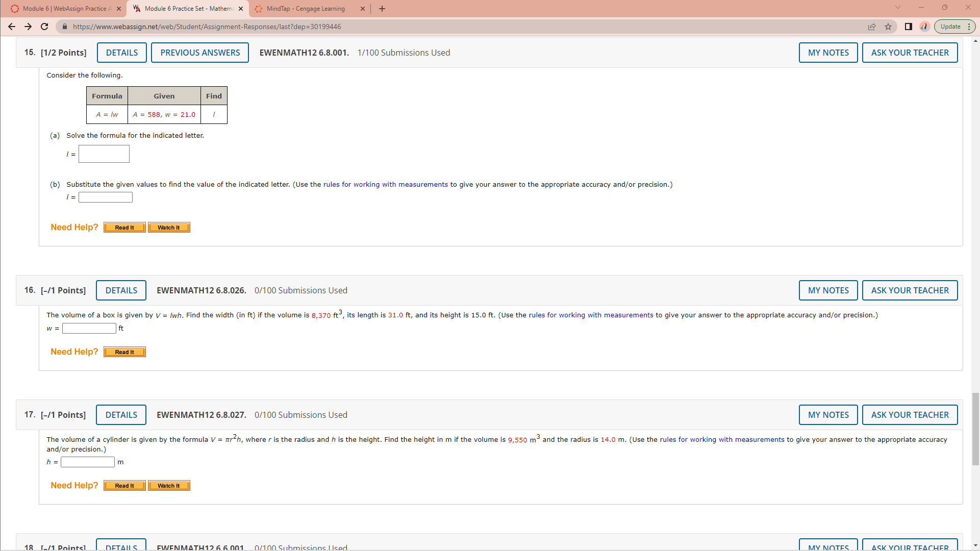Open the side panel icon
Image resolution: width=980 pixels, height=551 pixels.
pos(908,27)
